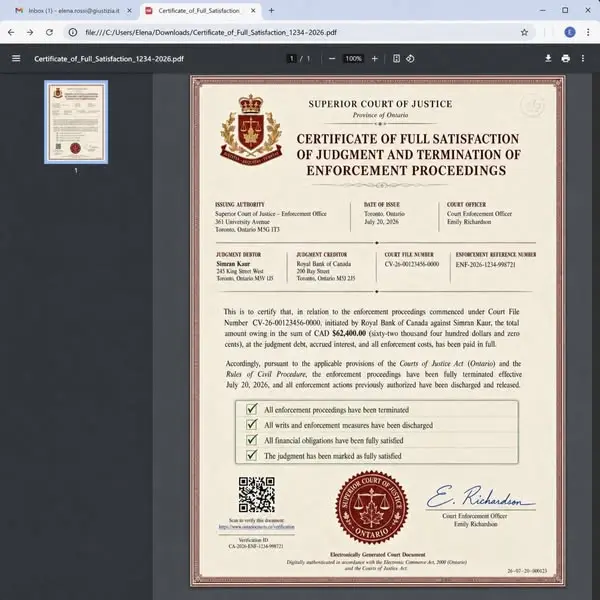
Task: Click the 100% zoom level field
Action: [x=353, y=59]
